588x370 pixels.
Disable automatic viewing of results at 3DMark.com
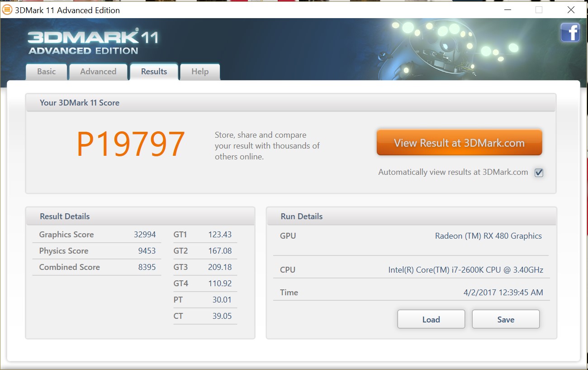(539, 172)
